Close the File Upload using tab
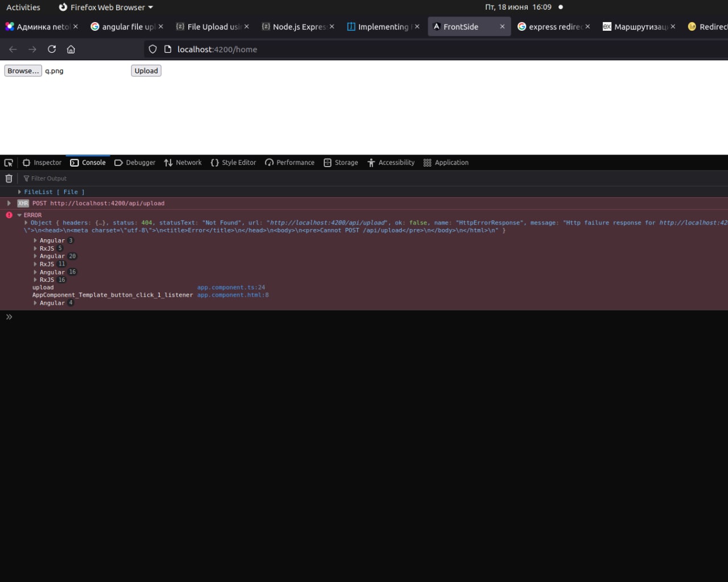The width and height of the screenshot is (728, 582). click(x=246, y=27)
